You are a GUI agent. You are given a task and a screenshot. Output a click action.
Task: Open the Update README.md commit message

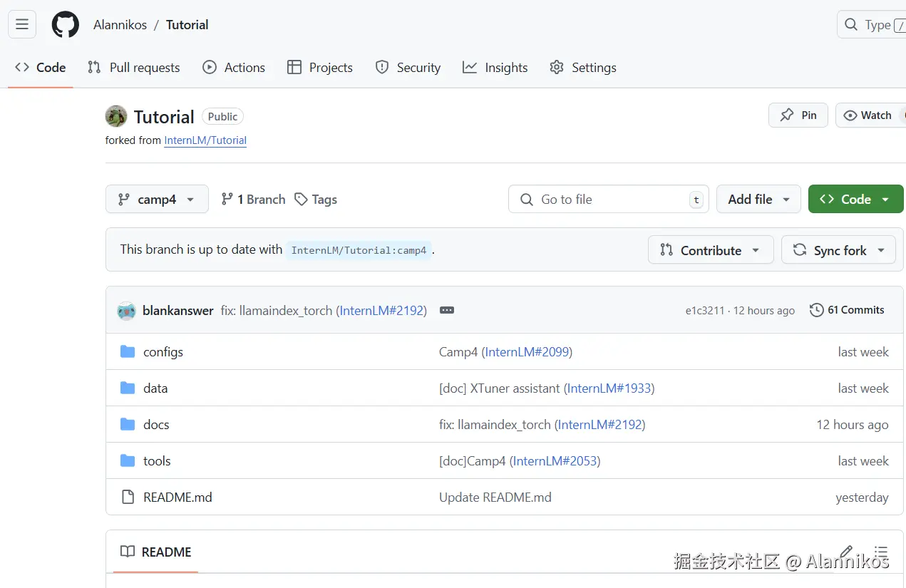tap(495, 497)
